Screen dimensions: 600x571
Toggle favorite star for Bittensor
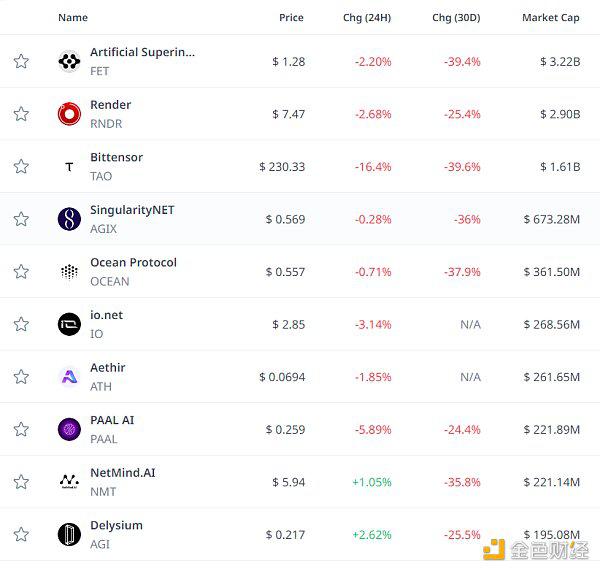21,166
